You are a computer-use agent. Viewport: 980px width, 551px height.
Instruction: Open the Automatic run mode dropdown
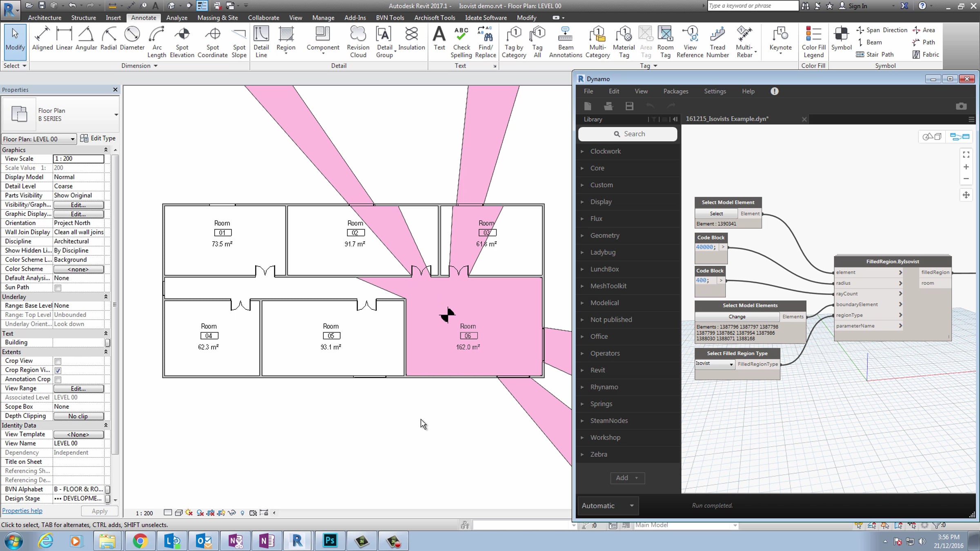pos(608,506)
